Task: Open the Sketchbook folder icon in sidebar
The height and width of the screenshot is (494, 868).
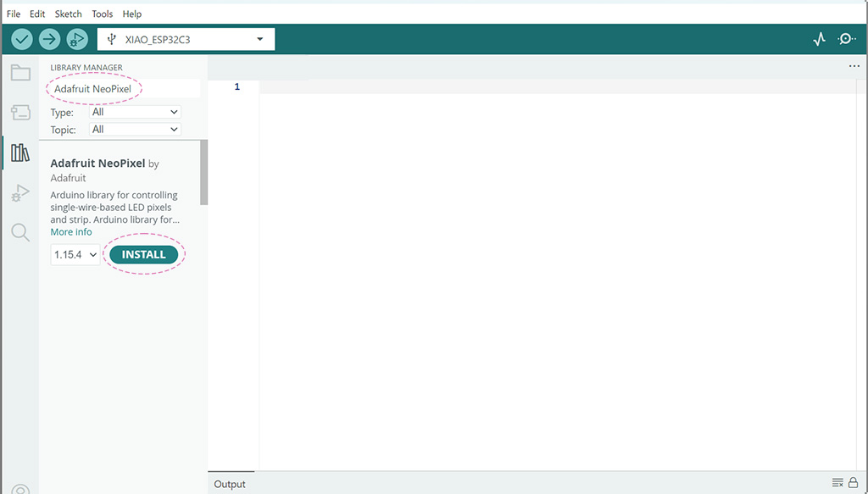Action: (20, 72)
